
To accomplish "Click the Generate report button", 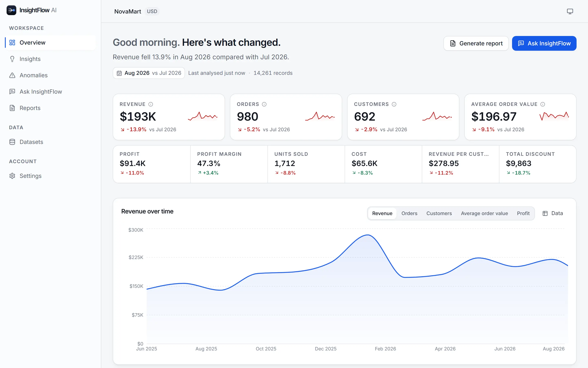I will click(x=476, y=43).
